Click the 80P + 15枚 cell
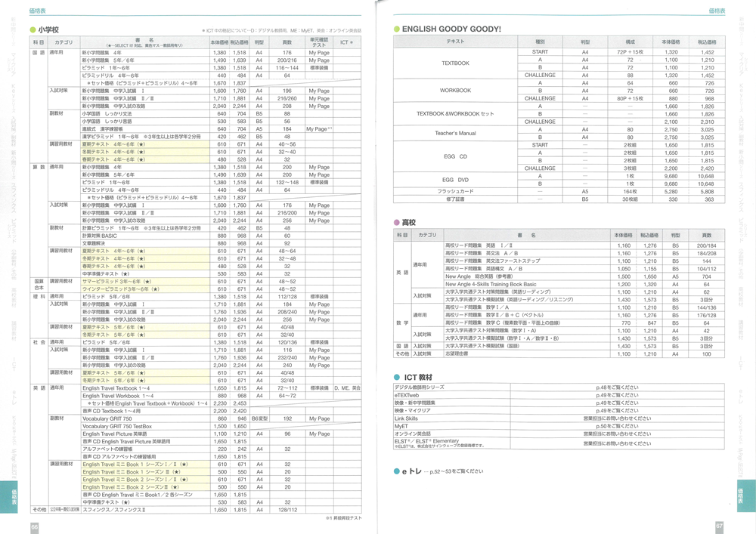The height and width of the screenshot is (534, 756). 630,99
